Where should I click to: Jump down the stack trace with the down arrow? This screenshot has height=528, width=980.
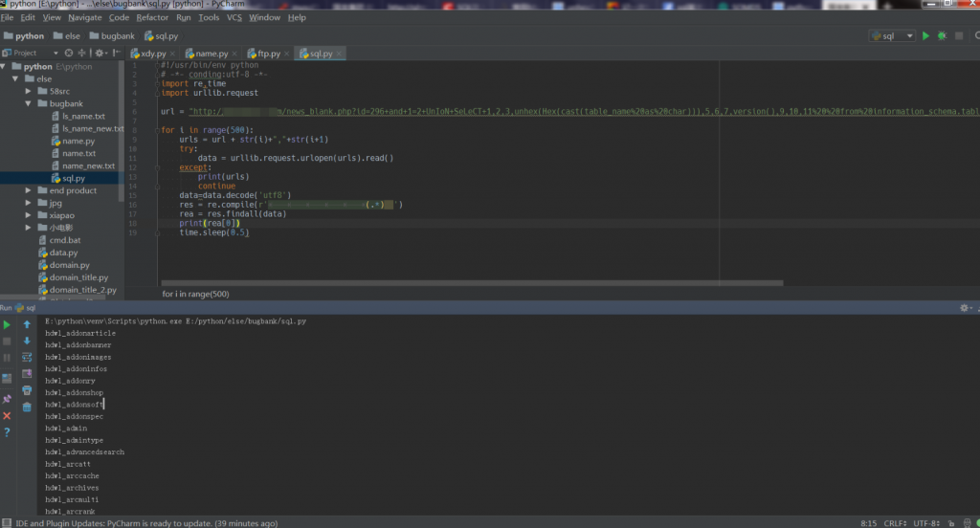[x=27, y=341]
